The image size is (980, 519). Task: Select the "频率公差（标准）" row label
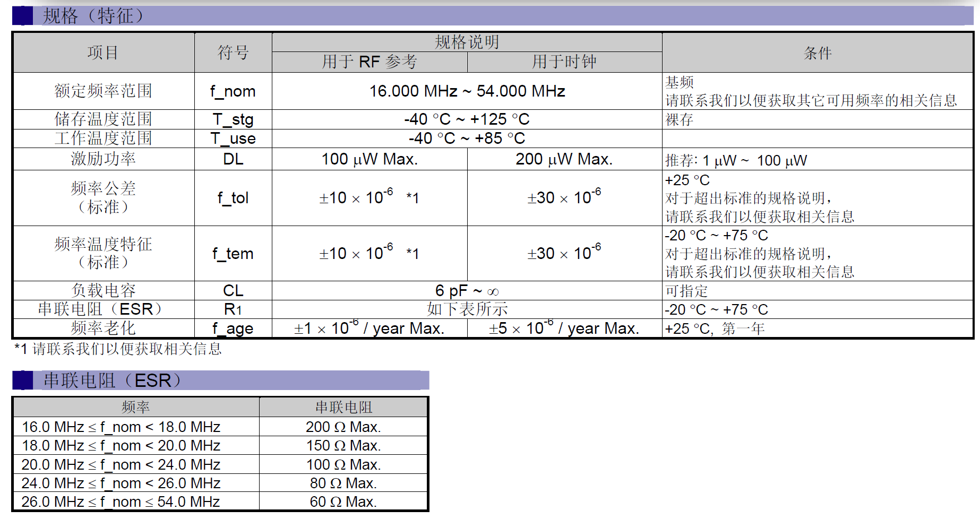pos(103,197)
